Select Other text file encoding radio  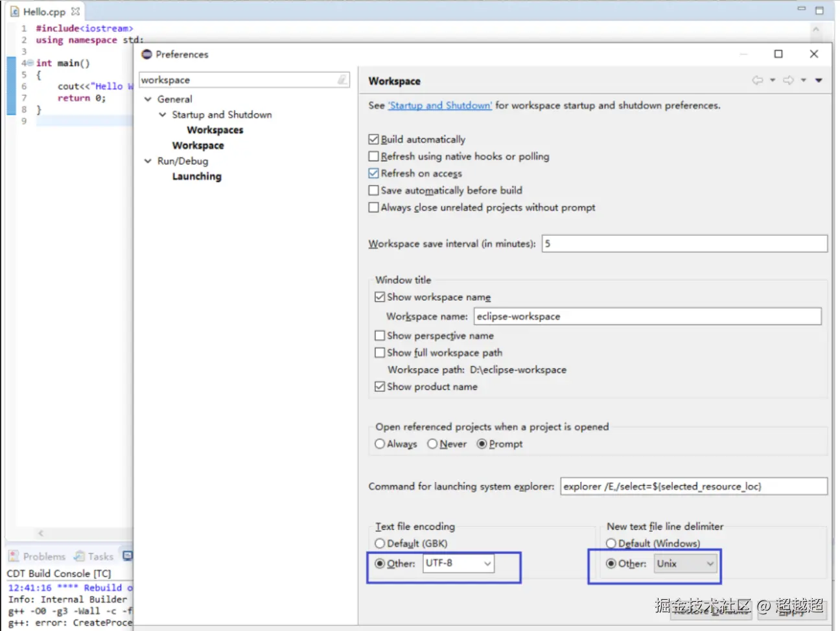click(x=380, y=563)
